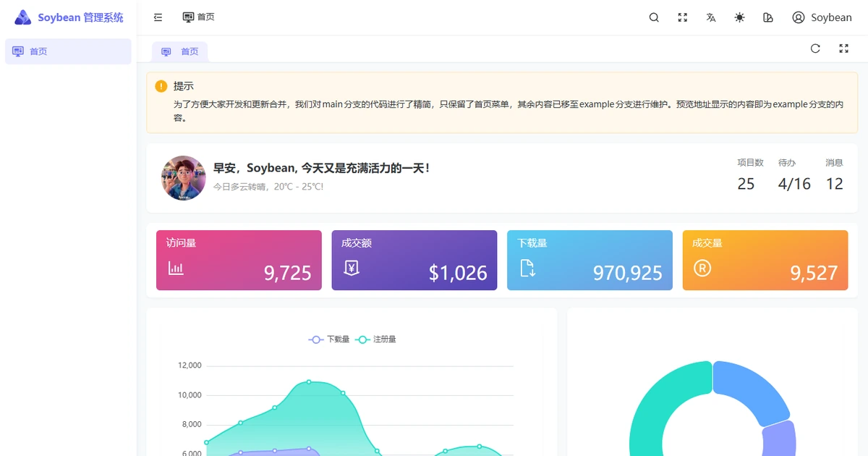This screenshot has height=456, width=868.
Task: Click the 首页 breadcrumb in the header
Action: tap(198, 17)
